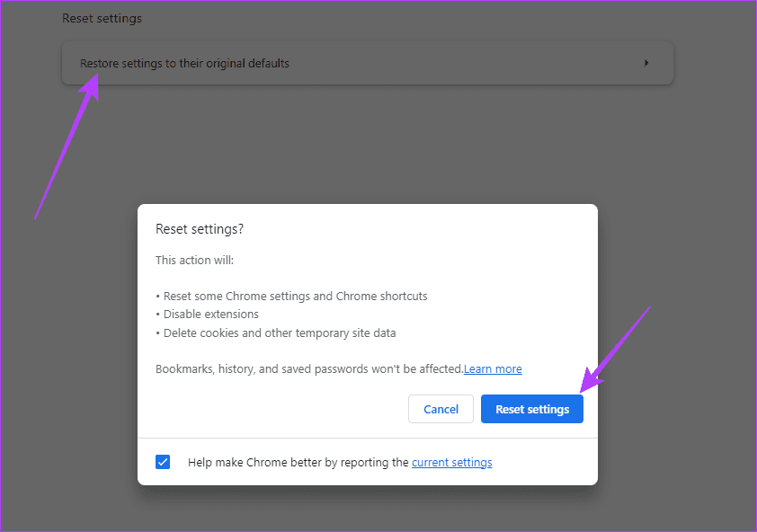Screen dimensions: 757x532
Task: Follow the current settings link
Action: tap(451, 463)
